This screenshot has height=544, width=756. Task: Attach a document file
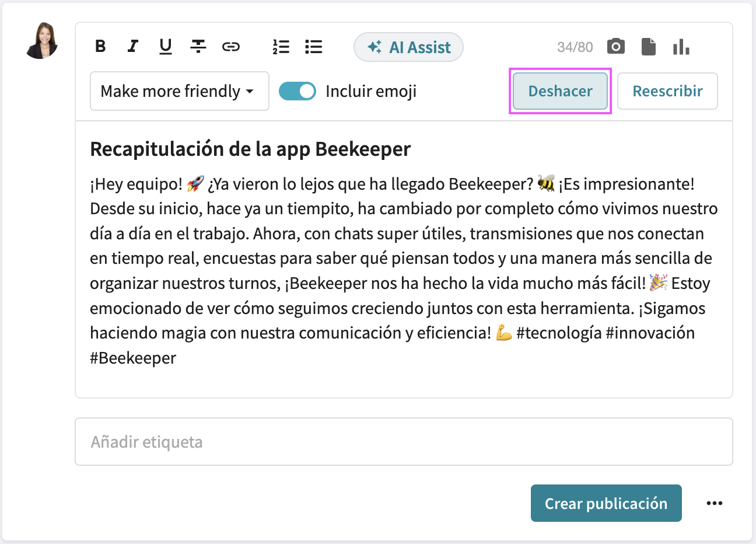[648, 46]
